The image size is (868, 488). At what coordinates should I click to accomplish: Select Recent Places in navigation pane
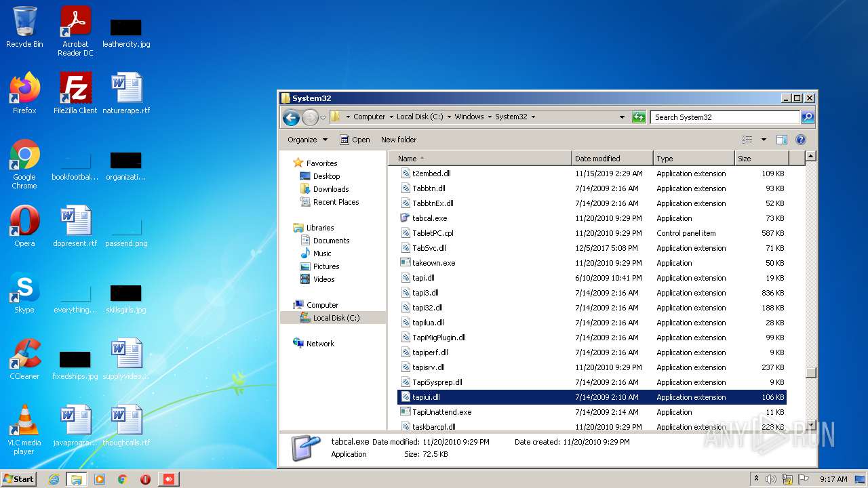click(336, 202)
